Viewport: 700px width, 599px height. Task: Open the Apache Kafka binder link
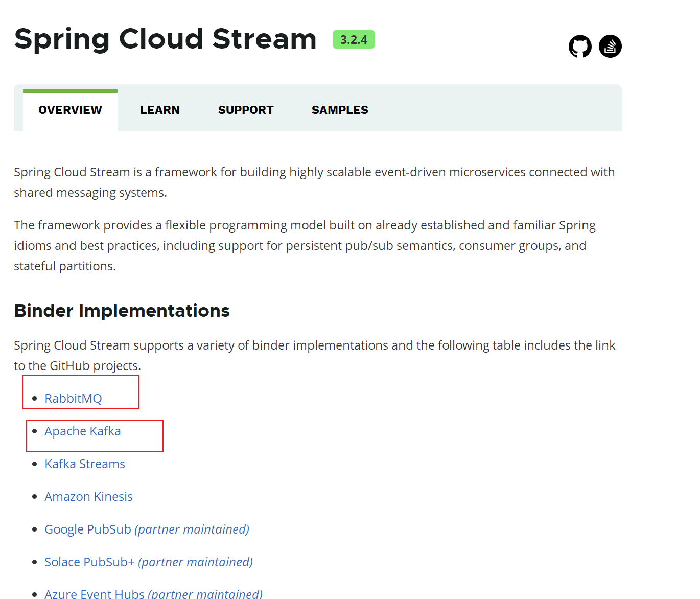point(83,431)
